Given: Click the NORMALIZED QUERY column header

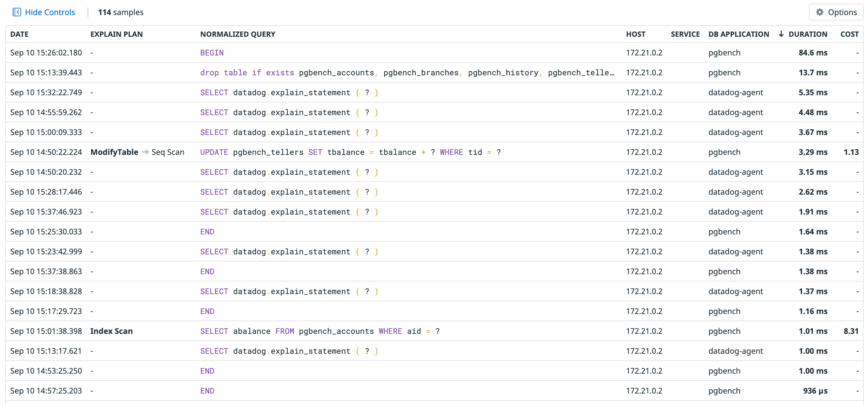Looking at the screenshot, I should click(238, 34).
